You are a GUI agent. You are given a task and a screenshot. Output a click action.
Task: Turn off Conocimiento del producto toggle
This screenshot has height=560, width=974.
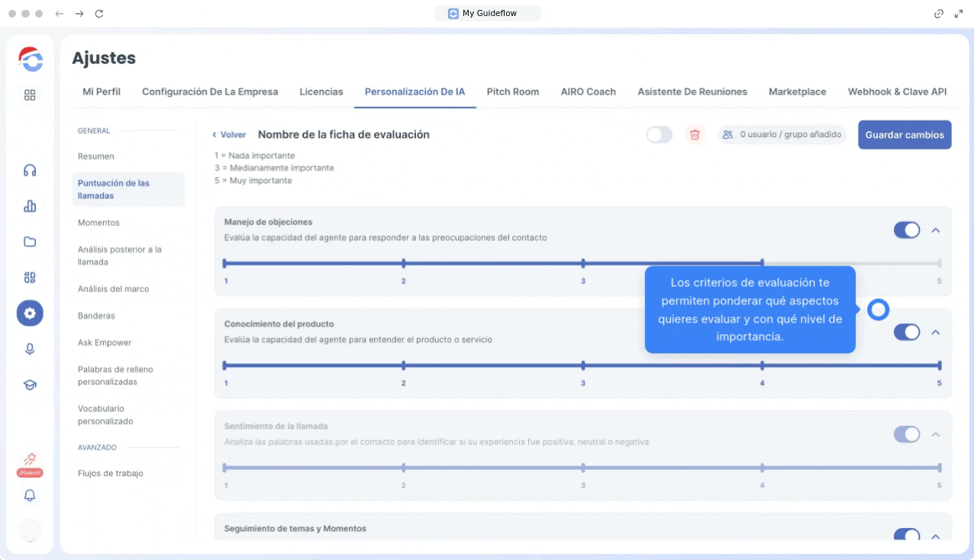[906, 332]
